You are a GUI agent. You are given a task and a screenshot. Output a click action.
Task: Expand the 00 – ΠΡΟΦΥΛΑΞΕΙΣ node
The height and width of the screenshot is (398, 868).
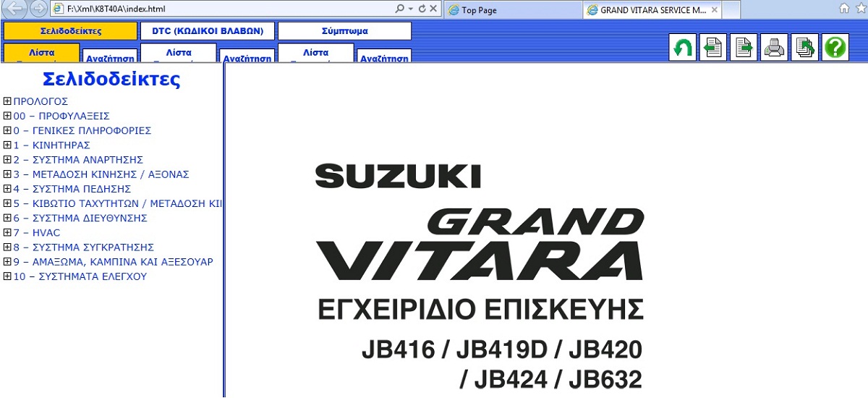pos(7,116)
